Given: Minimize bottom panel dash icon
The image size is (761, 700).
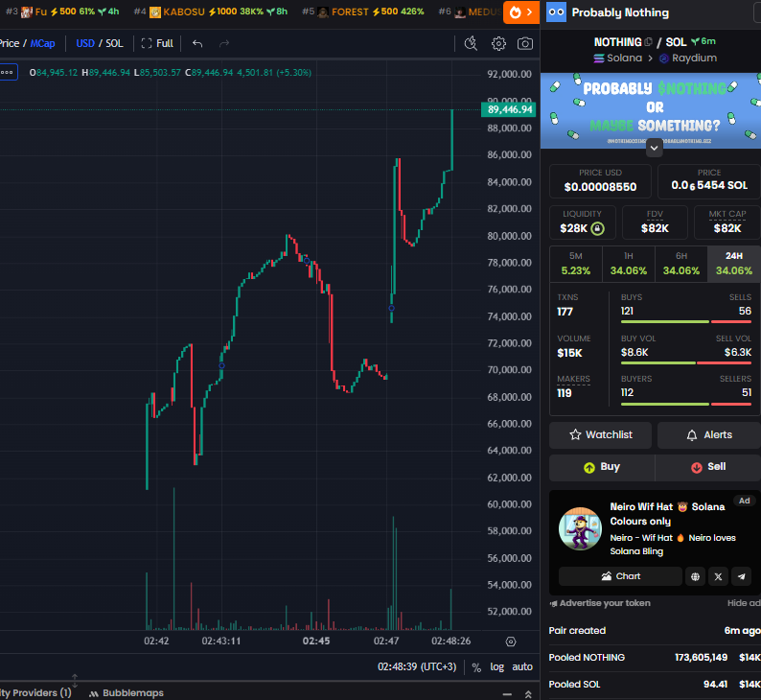Looking at the screenshot, I should click(x=507, y=694).
